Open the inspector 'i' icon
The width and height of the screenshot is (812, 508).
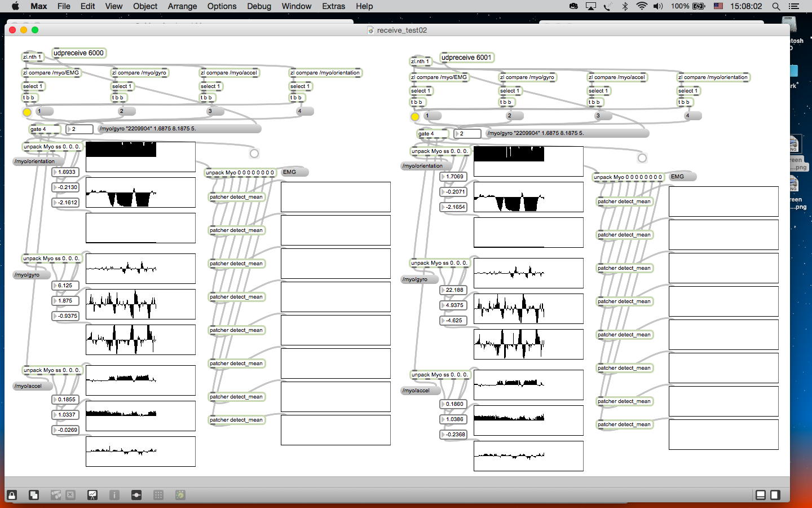pyautogui.click(x=114, y=495)
